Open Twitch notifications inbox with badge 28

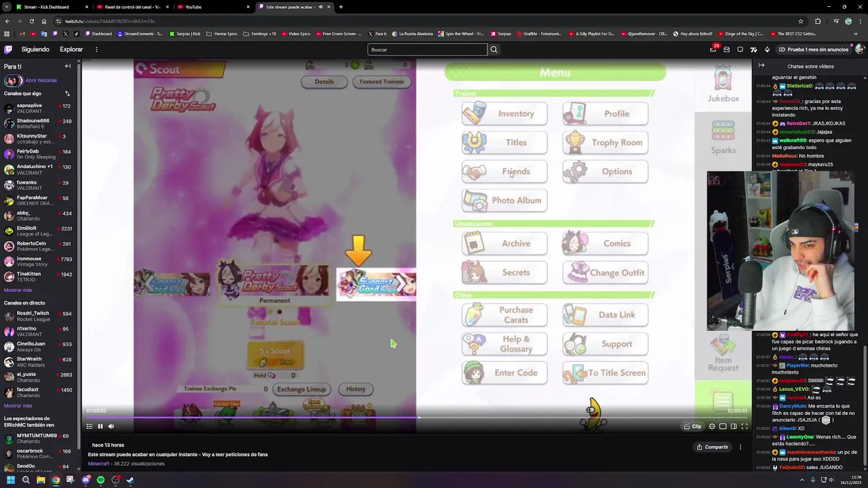[713, 49]
